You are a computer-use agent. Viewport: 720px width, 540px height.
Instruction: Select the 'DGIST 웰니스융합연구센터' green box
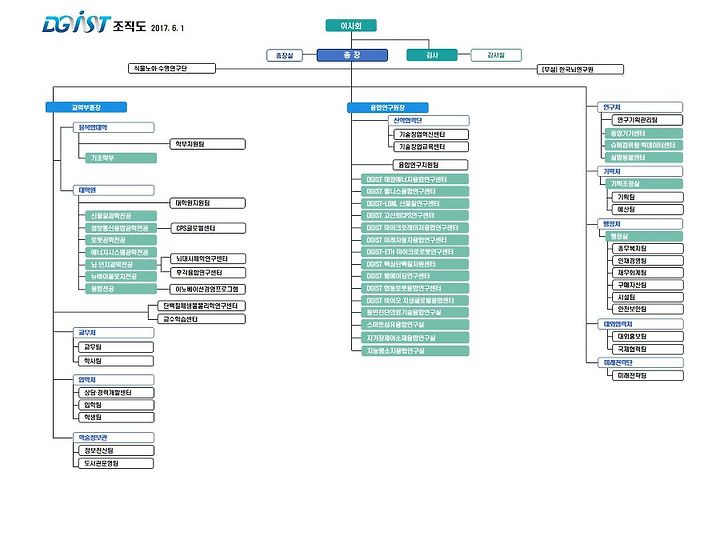(415, 191)
